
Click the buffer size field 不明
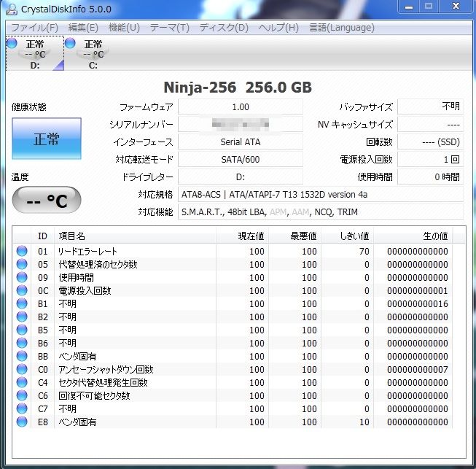(431, 107)
